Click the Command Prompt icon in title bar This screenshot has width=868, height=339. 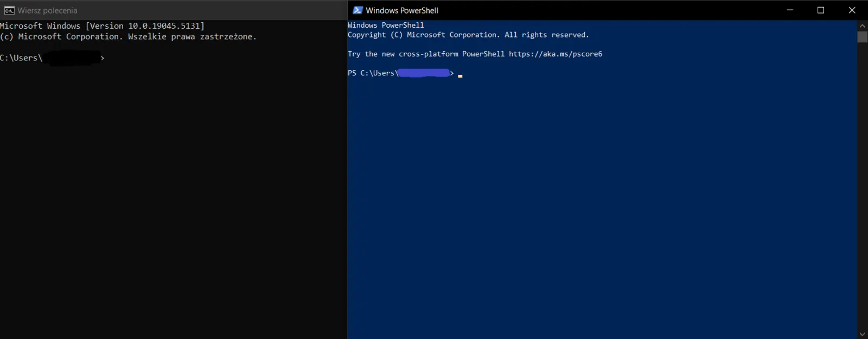pos(9,10)
